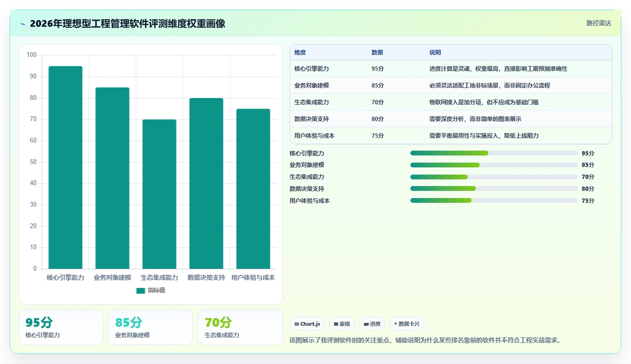Click the 路径雷达 label in header
631x364 pixels.
click(598, 23)
